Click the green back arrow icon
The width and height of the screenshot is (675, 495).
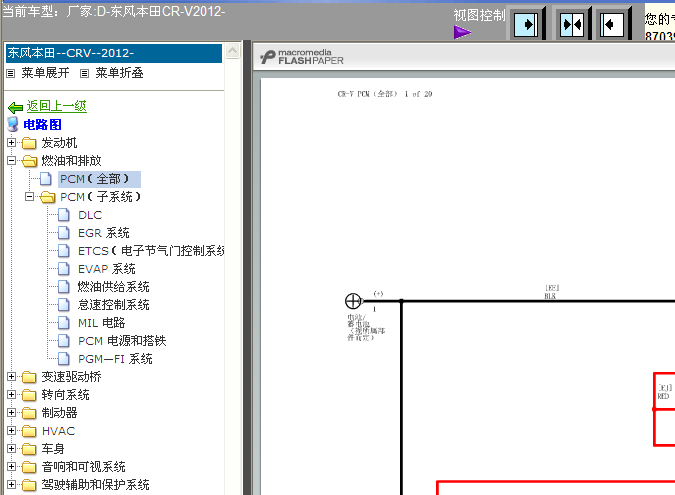[x=15, y=107]
